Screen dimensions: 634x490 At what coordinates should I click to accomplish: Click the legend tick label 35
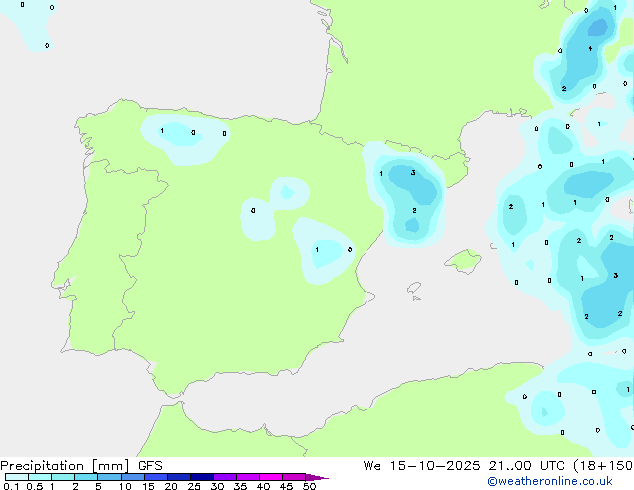coord(240,486)
